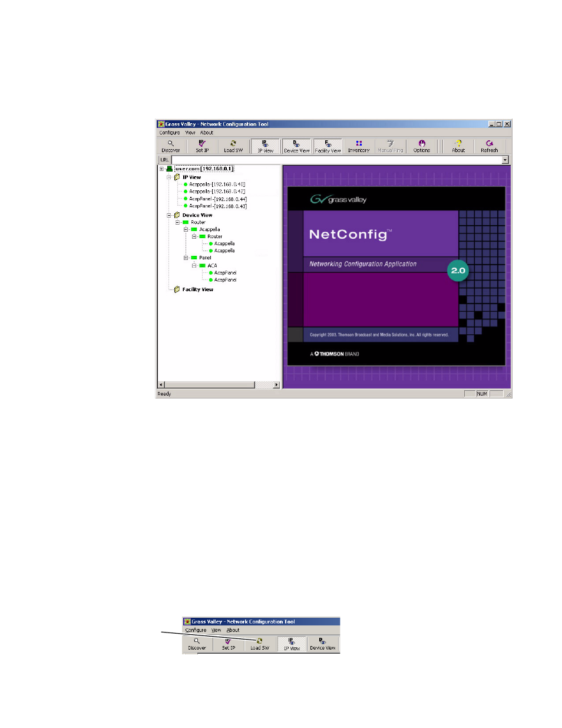This screenshot has width=562, height=728.
Task: Open the Inventory toolbar button
Action: pos(359,146)
